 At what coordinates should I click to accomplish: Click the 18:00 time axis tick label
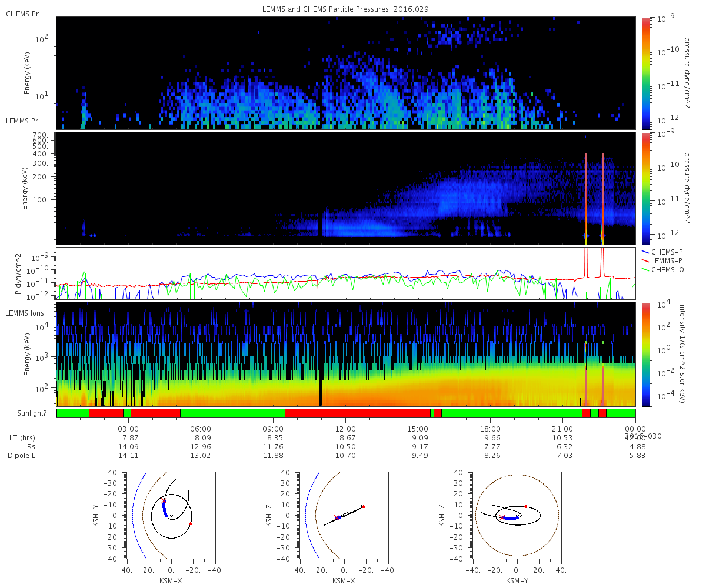click(491, 429)
